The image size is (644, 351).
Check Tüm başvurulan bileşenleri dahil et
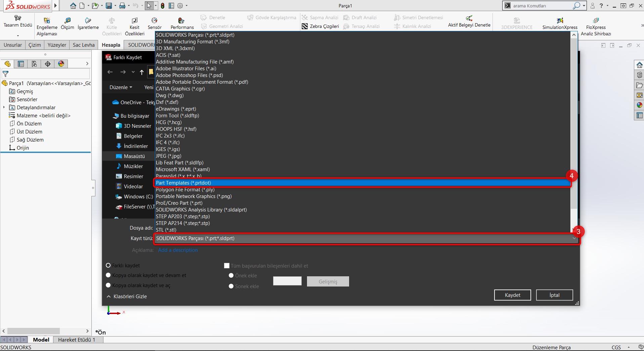click(x=227, y=266)
